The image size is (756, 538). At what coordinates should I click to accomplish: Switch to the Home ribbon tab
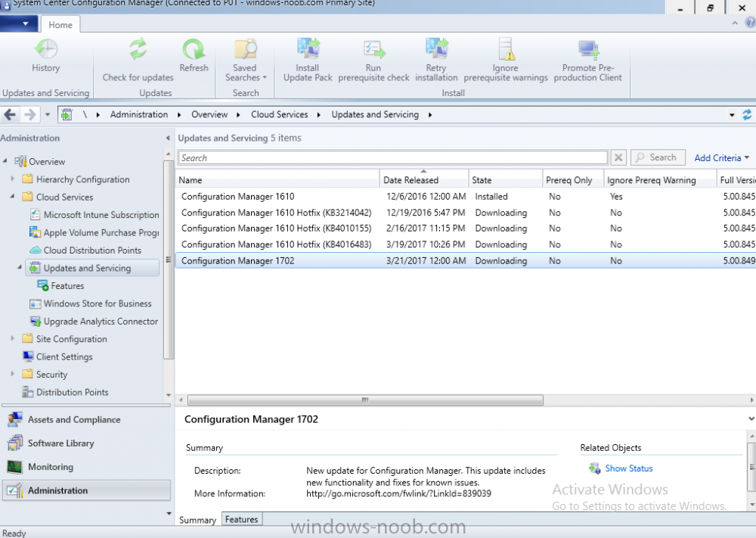[x=60, y=25]
